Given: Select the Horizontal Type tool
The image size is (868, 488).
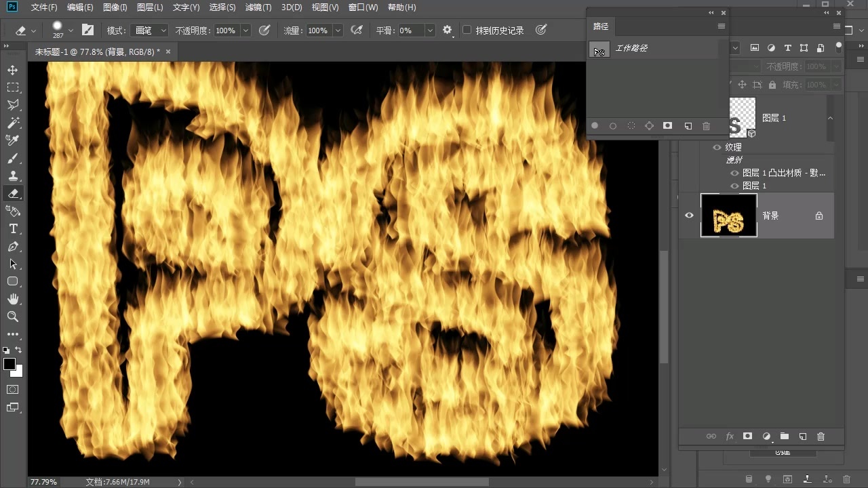Looking at the screenshot, I should (13, 228).
